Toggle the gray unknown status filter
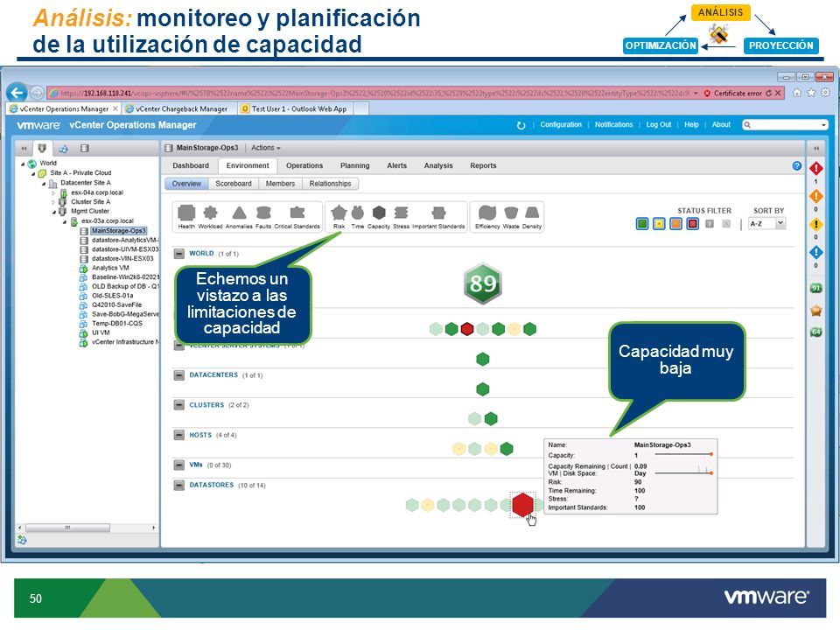 pyautogui.click(x=710, y=223)
